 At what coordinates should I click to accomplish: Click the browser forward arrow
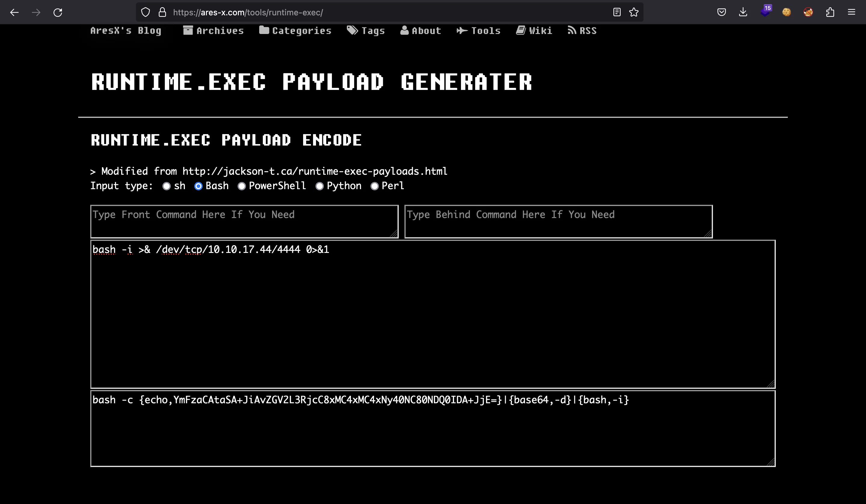tap(36, 12)
